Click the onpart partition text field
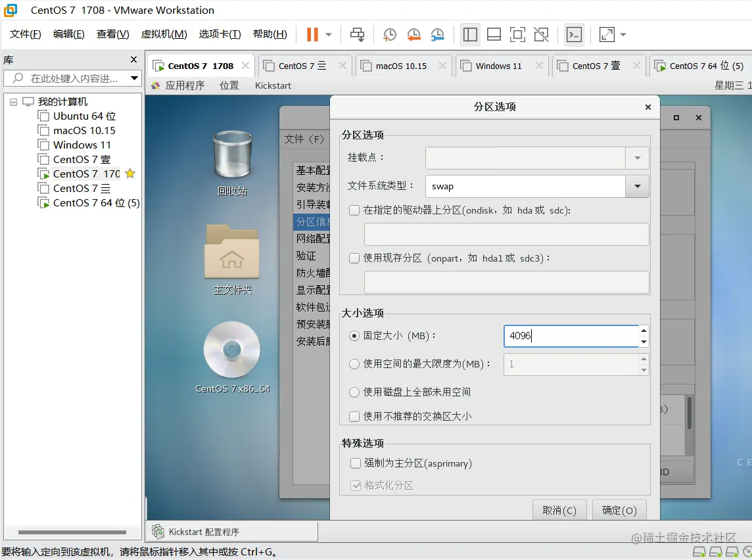The height and width of the screenshot is (560, 752). [x=506, y=283]
